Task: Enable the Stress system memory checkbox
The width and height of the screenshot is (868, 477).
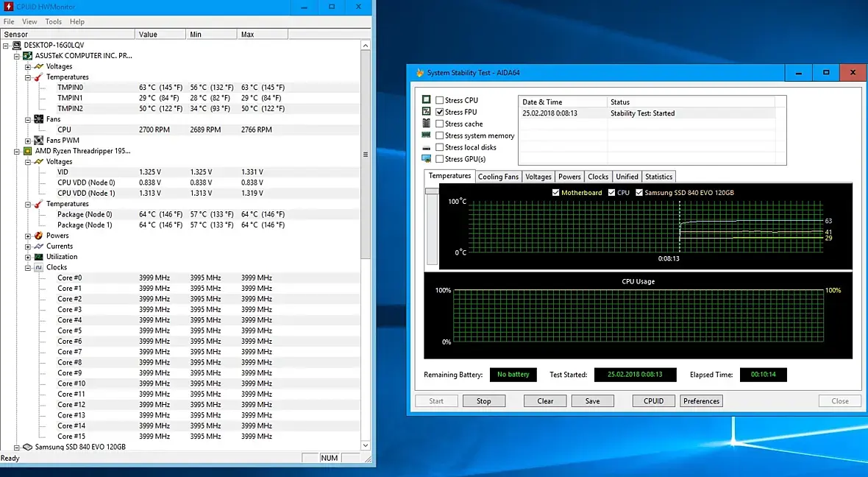Action: pos(440,135)
